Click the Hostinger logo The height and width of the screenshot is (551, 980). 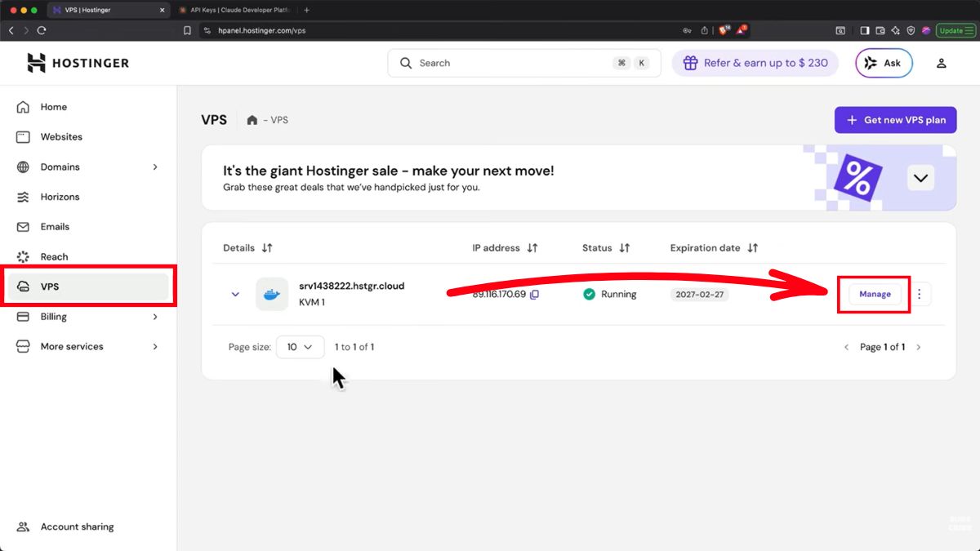[78, 63]
